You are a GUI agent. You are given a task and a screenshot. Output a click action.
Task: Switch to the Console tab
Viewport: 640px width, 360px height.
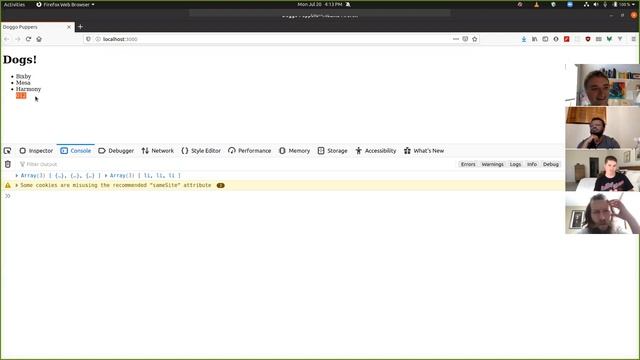pos(76,151)
